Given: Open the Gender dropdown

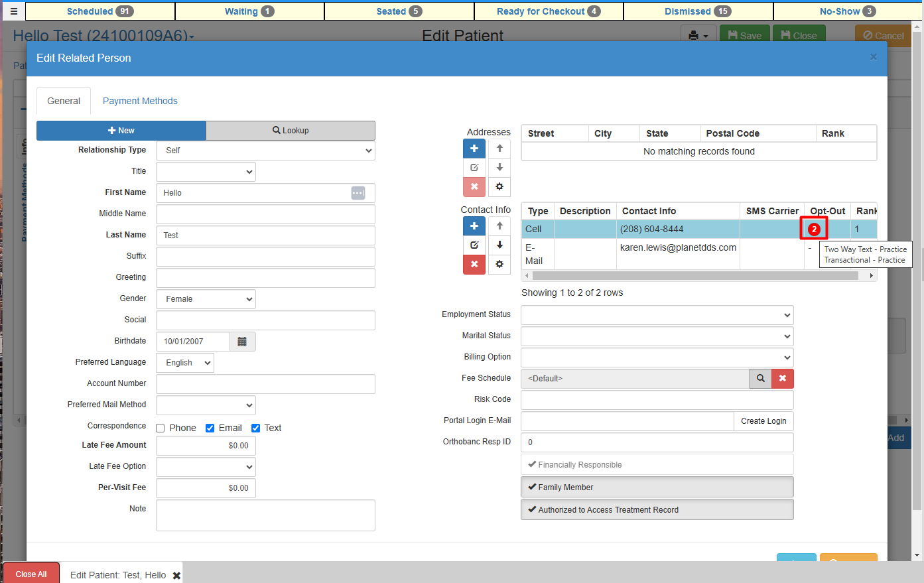Looking at the screenshot, I should click(206, 299).
